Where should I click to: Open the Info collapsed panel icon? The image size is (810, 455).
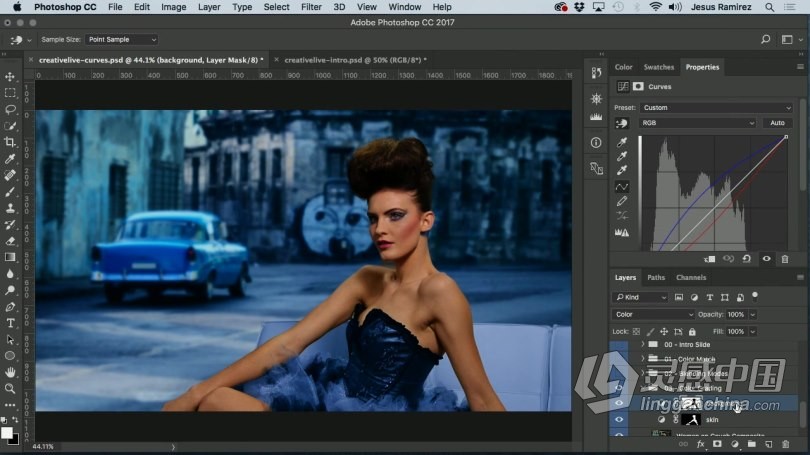click(596, 143)
